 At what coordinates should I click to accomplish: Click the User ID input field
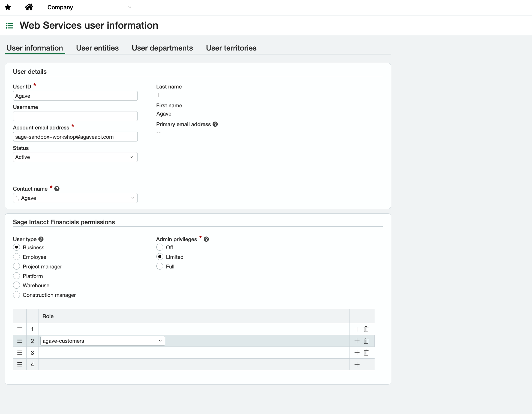click(75, 96)
